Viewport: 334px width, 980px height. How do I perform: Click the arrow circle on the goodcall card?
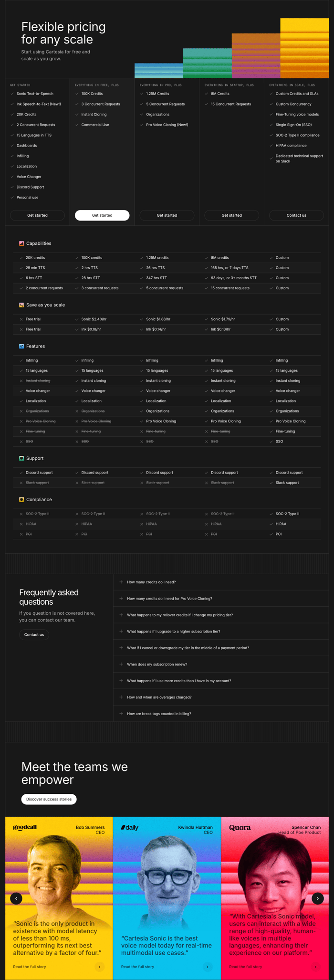coord(100,967)
